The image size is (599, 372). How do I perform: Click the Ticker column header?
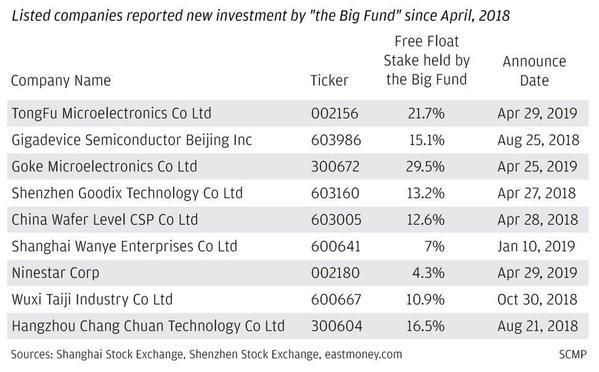coord(329,81)
